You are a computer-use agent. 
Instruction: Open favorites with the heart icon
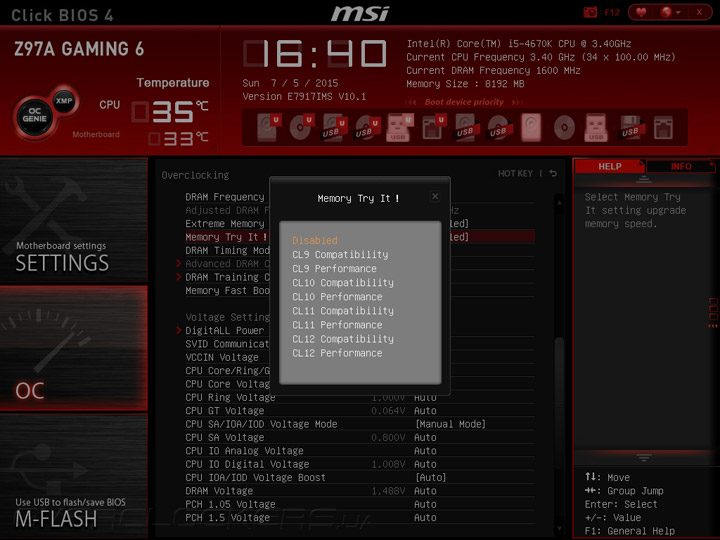click(641, 12)
